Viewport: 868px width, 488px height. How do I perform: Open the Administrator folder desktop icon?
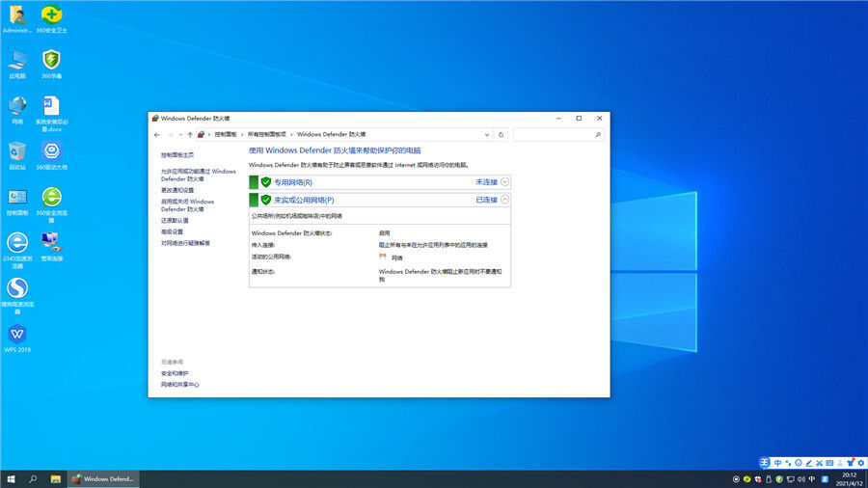[17, 19]
